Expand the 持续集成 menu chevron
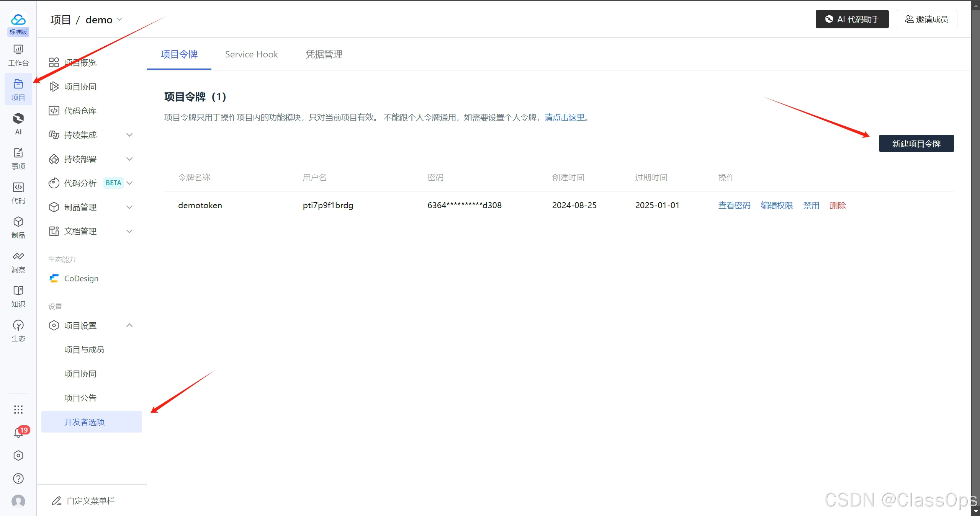Screen dimensions: 980x516 click(x=129, y=135)
